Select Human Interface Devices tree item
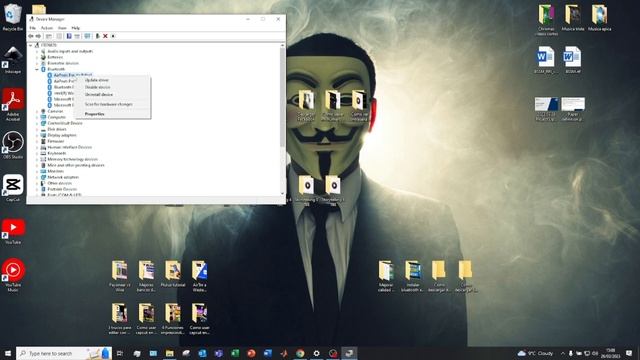Viewport: 640px width, 360px height. point(69,147)
